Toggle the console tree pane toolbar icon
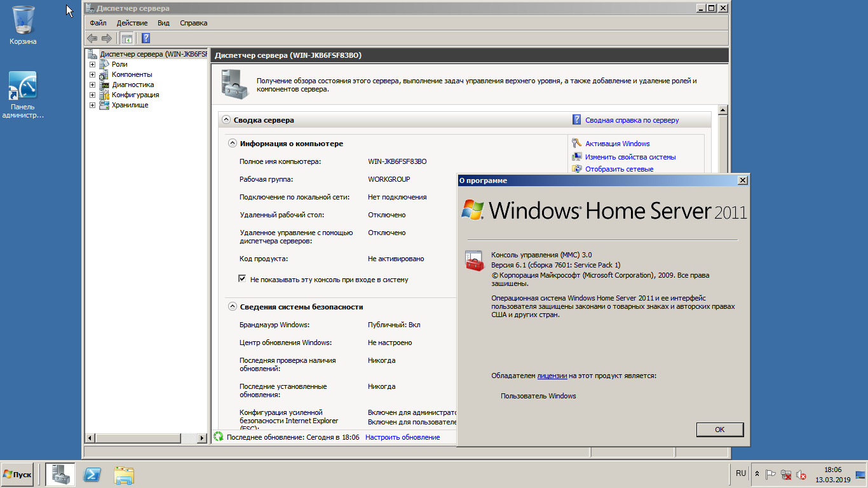868x488 pixels. pos(126,38)
